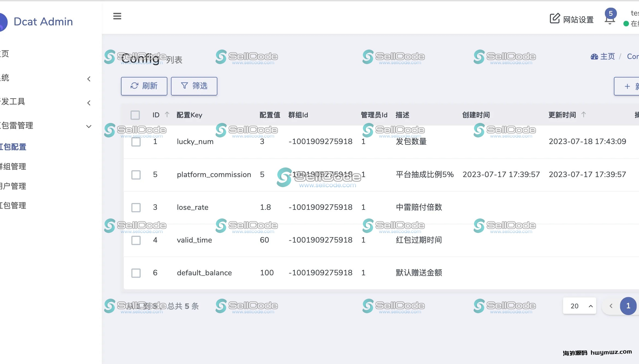Screen dimensions: 639x364
Task: Click the 刷新 refresh icon
Action: [134, 86]
